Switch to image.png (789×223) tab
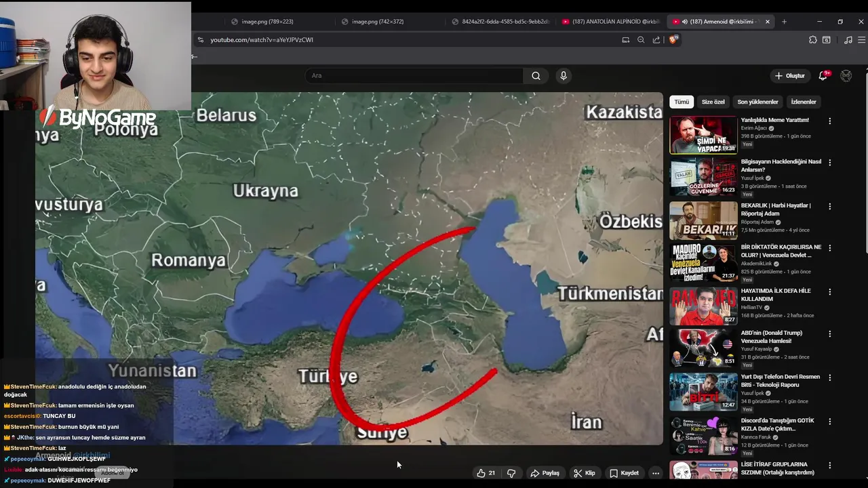868x488 pixels. tap(267, 22)
